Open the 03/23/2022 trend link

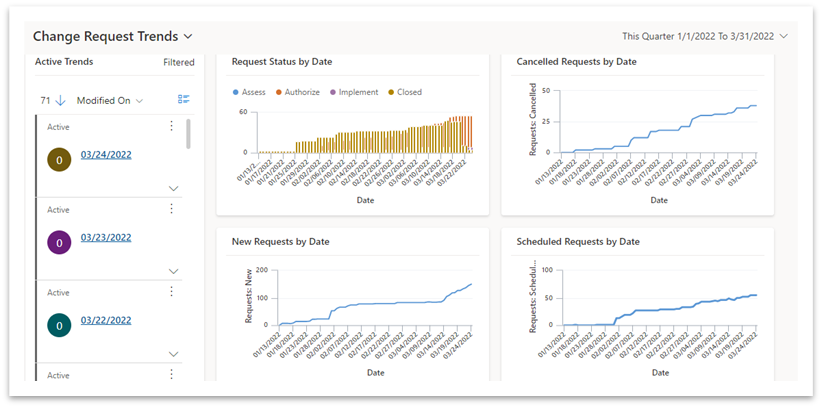tap(106, 238)
